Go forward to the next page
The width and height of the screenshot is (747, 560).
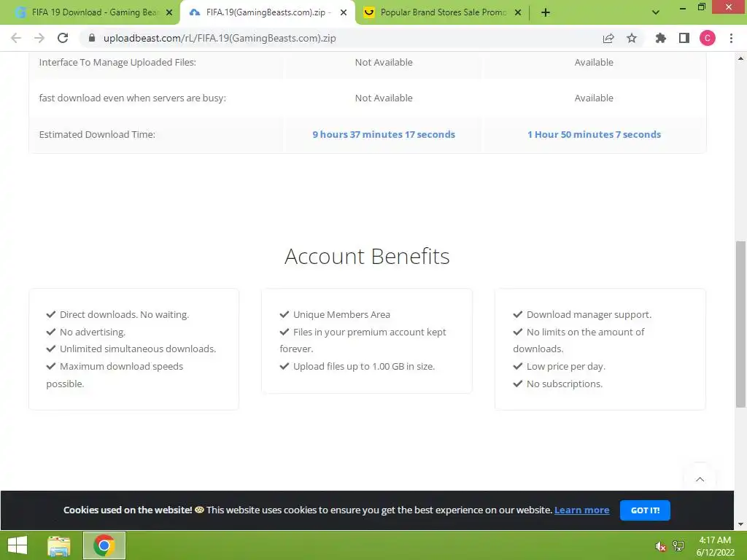[x=39, y=38]
